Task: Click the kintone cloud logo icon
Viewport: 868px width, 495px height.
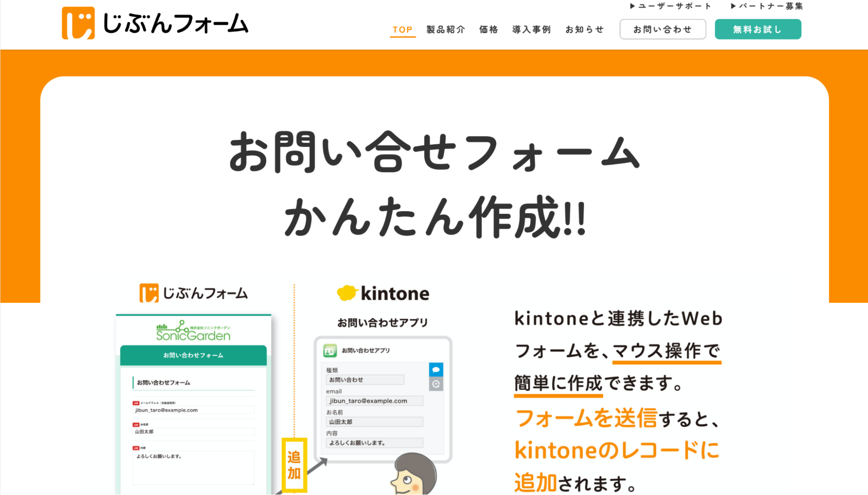Action: pos(347,293)
